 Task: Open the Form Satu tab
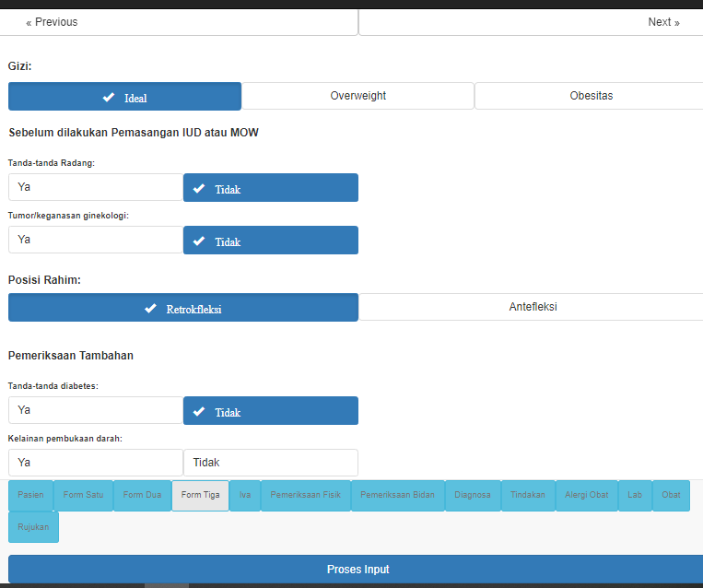pos(84,495)
